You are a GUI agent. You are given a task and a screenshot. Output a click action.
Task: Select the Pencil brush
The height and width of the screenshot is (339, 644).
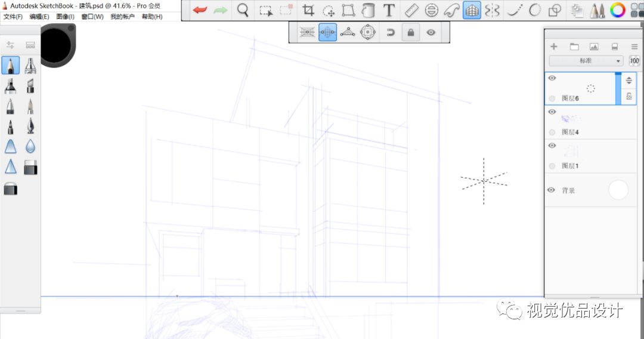[x=11, y=66]
